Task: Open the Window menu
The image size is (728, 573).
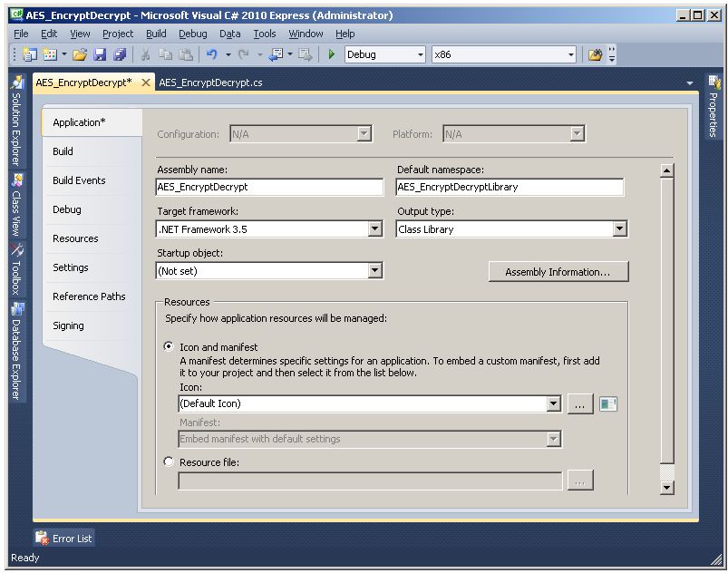Action: (306, 34)
